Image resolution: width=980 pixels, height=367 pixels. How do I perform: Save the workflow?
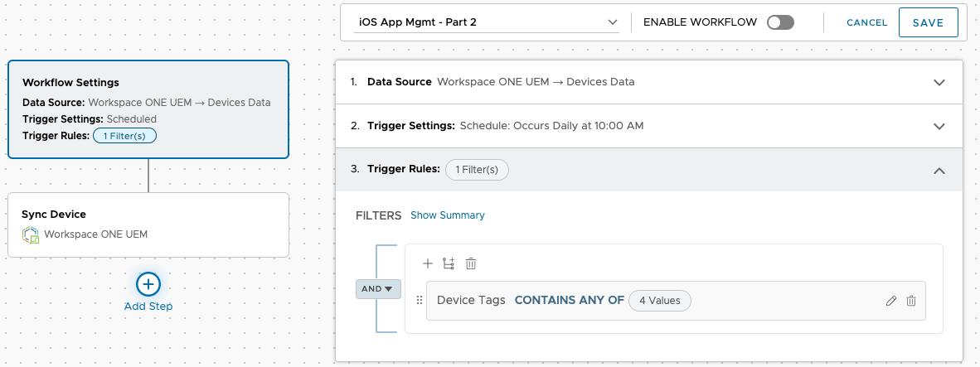click(928, 22)
